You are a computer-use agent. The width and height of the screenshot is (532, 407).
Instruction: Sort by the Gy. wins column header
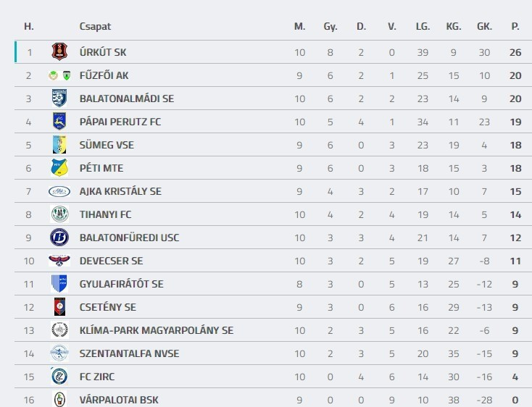[x=331, y=26]
